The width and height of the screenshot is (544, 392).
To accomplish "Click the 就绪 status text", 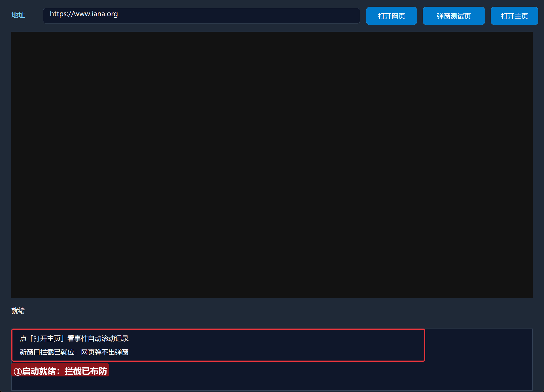I will [18, 311].
